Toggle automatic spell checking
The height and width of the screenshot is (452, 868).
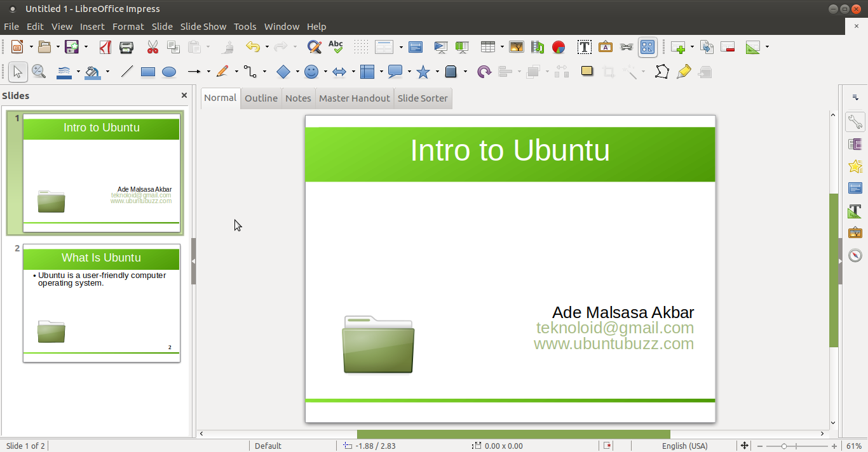point(336,47)
